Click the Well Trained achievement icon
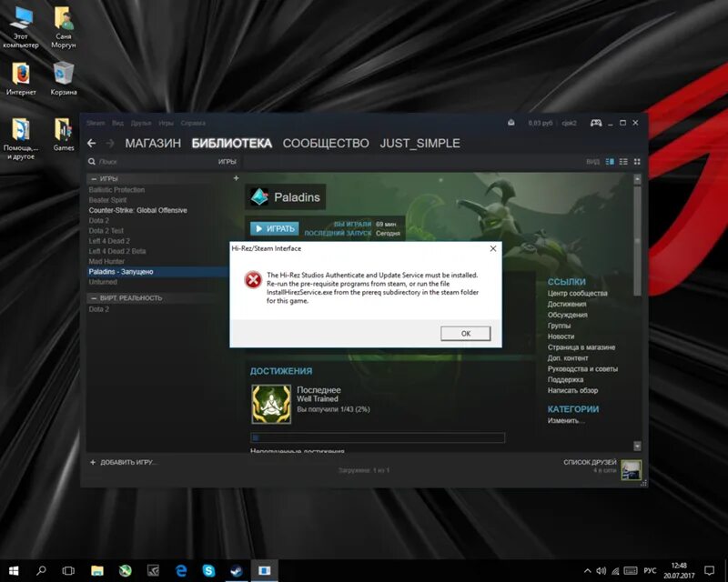 point(271,404)
